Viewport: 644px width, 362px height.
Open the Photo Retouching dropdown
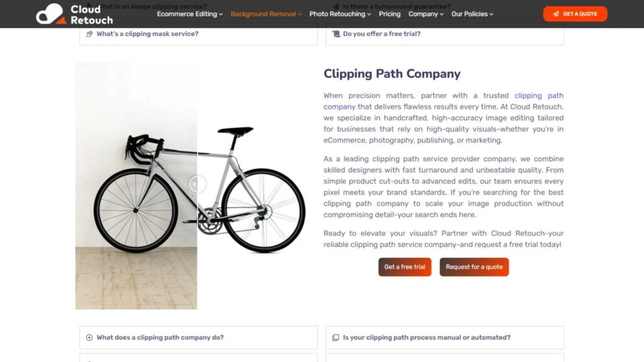pyautogui.click(x=340, y=14)
